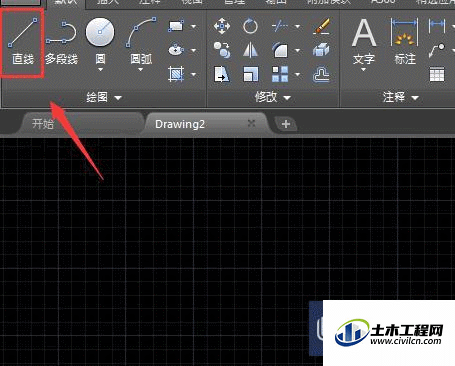Add a new drawing tab with plus button
This screenshot has width=455, height=366.
(286, 124)
